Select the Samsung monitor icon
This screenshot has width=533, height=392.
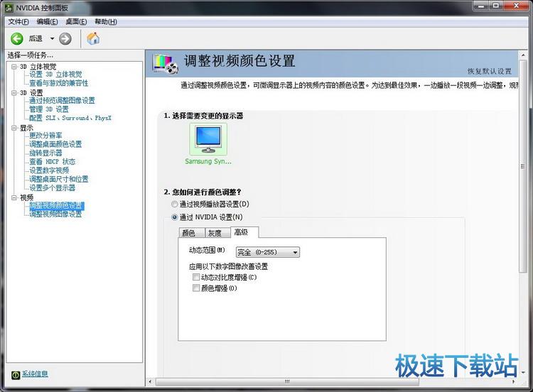(x=208, y=139)
